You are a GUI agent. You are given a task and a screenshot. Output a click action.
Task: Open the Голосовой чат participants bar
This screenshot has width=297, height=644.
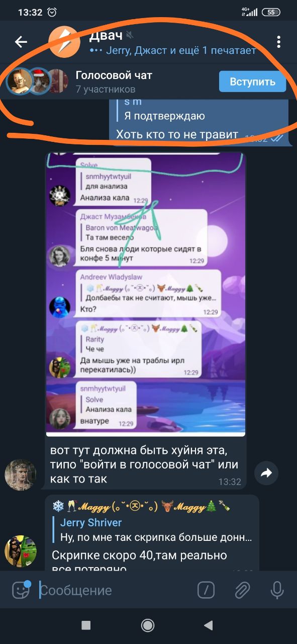148,82
